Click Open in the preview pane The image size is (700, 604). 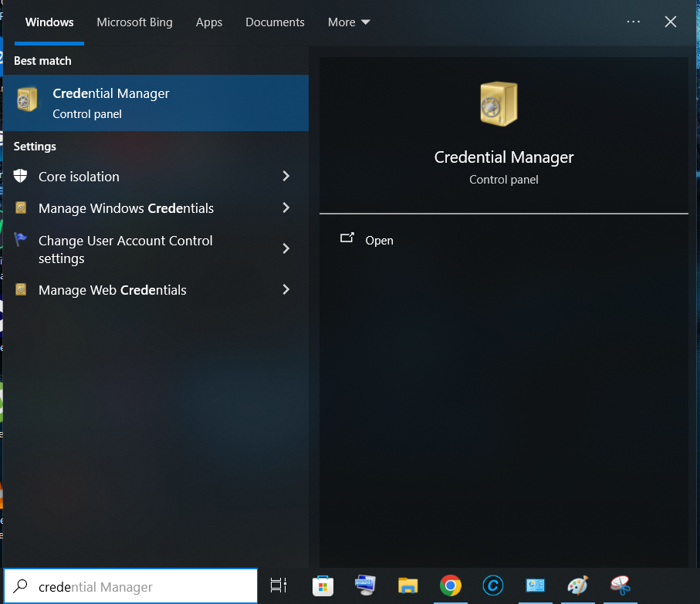379,241
